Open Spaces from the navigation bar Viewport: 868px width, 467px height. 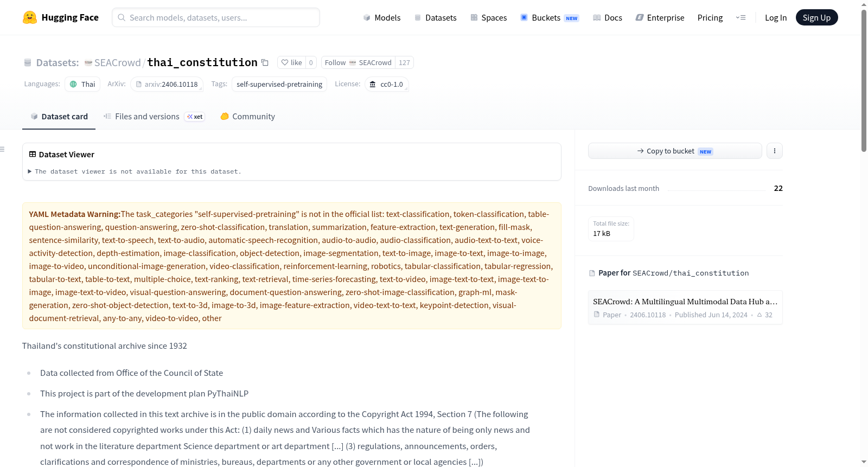[488, 17]
